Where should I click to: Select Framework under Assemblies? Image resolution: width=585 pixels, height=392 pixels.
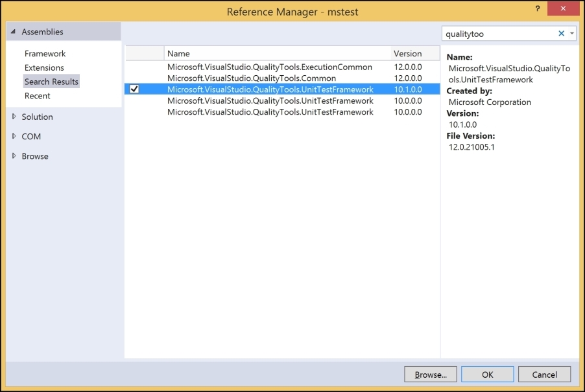click(x=44, y=53)
